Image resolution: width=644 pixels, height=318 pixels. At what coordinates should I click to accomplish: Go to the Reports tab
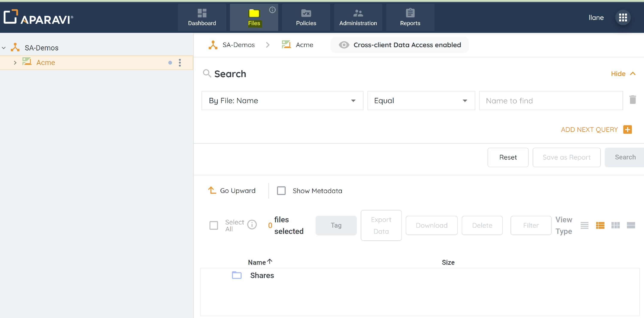pyautogui.click(x=410, y=17)
